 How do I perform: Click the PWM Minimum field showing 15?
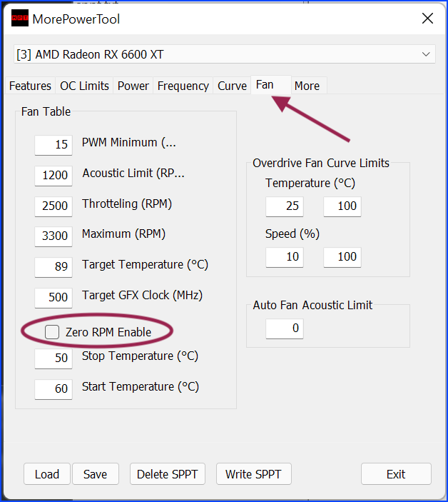click(54, 146)
